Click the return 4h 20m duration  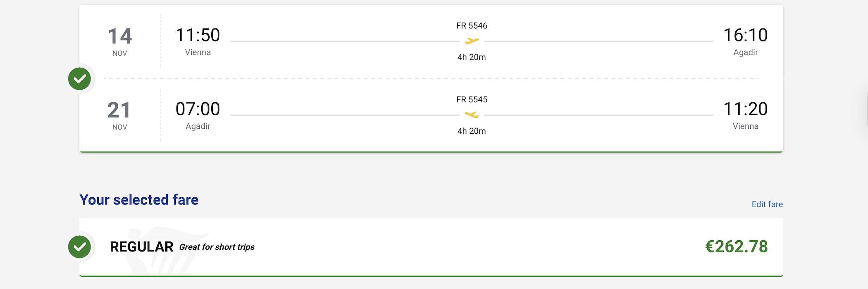[472, 131]
